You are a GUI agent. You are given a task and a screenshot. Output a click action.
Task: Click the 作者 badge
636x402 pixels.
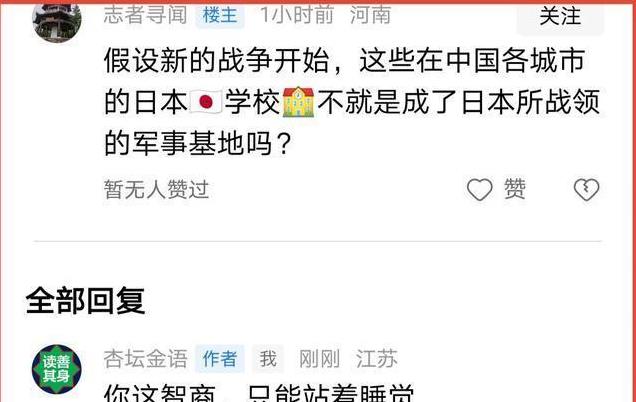(220, 359)
